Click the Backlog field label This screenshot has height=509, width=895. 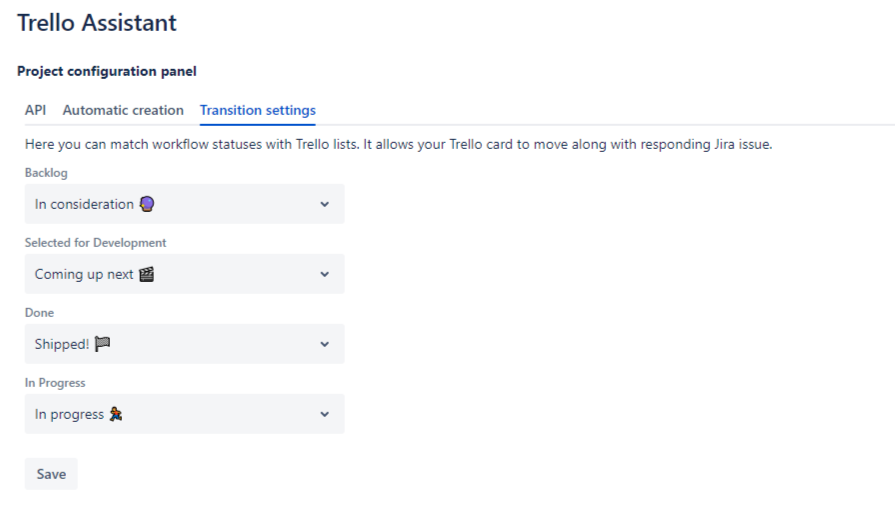tap(46, 173)
